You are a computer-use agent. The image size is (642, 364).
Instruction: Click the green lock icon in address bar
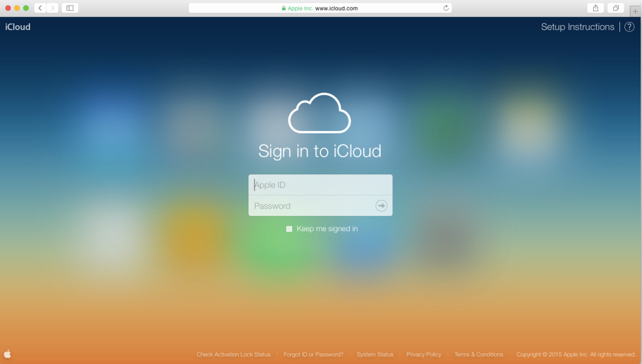coord(284,8)
